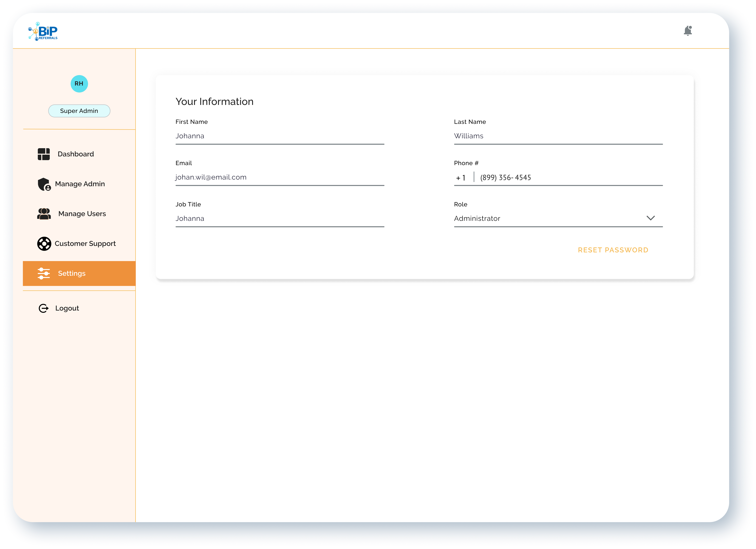Click the Email label
Image resolution: width=756 pixels, height=549 pixels.
[184, 163]
